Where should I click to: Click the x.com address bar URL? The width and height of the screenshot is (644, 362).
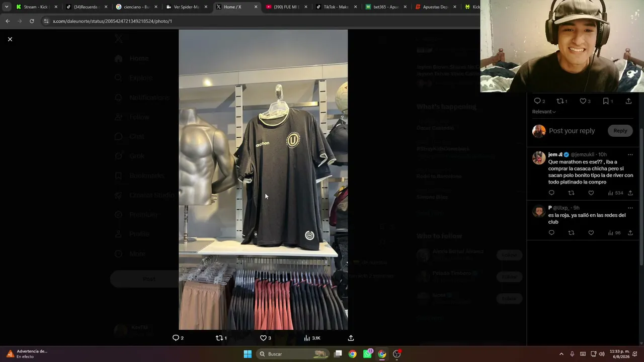[x=112, y=21]
